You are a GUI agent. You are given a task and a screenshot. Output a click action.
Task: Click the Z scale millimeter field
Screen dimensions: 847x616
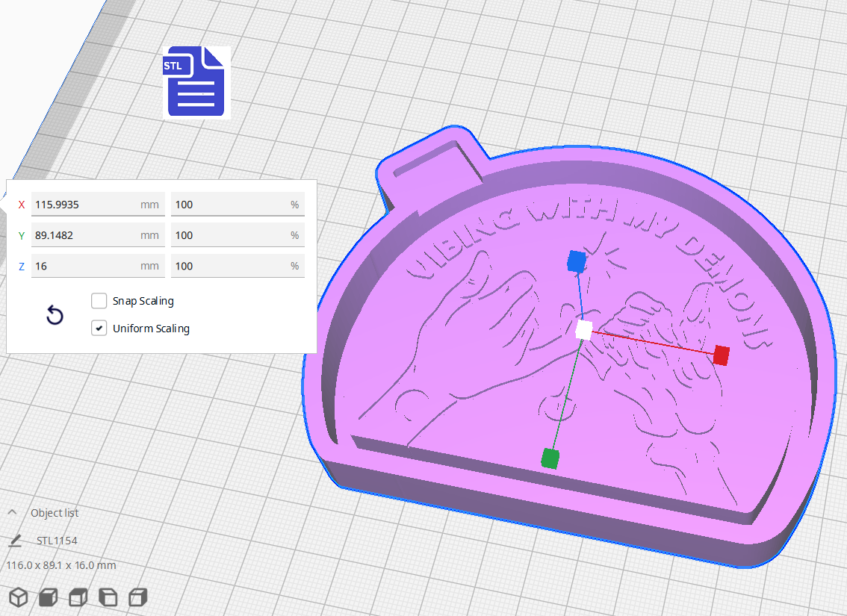[97, 266]
